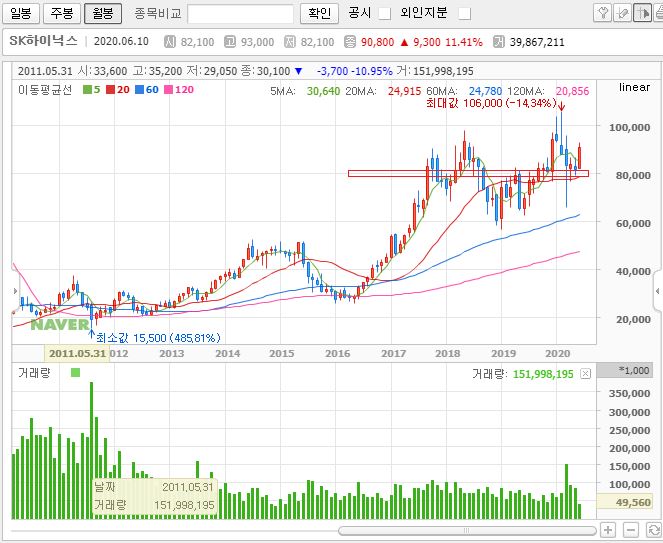663x543 pixels.
Task: Click the high price icon before 93,000
Action: pos(230,41)
